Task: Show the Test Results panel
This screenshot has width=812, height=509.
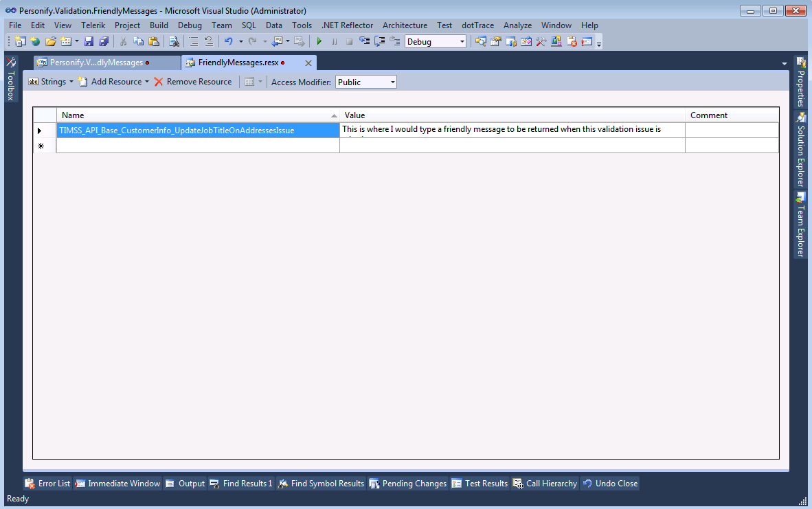Action: click(x=480, y=483)
